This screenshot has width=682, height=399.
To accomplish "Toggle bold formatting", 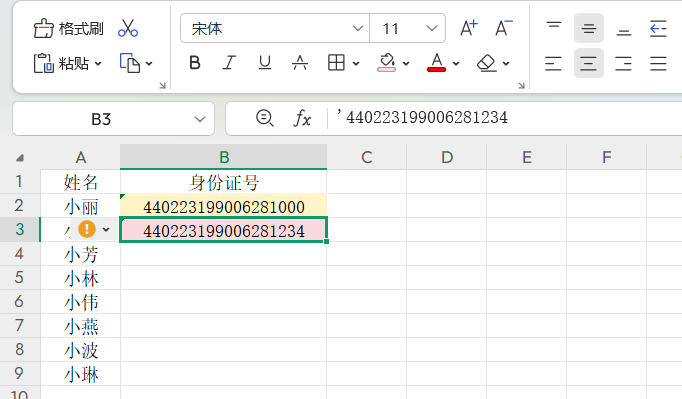I will click(x=195, y=63).
